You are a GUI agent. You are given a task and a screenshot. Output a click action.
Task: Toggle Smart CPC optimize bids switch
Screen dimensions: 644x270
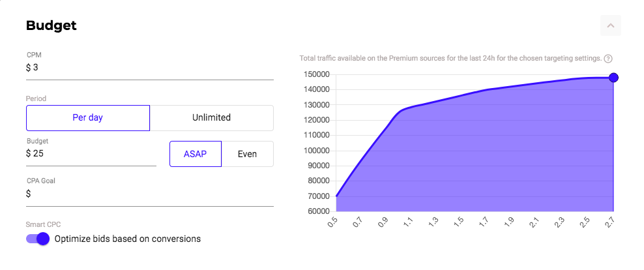click(x=38, y=239)
